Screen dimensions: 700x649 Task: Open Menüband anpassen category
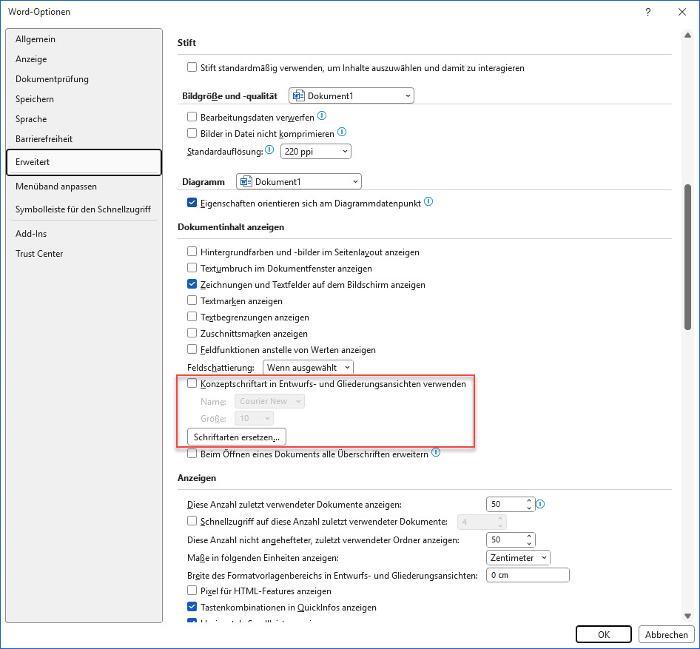(x=84, y=187)
